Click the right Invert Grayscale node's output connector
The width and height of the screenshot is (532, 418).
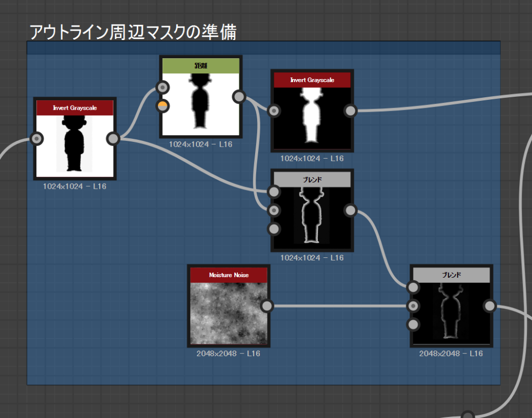pyautogui.click(x=351, y=111)
